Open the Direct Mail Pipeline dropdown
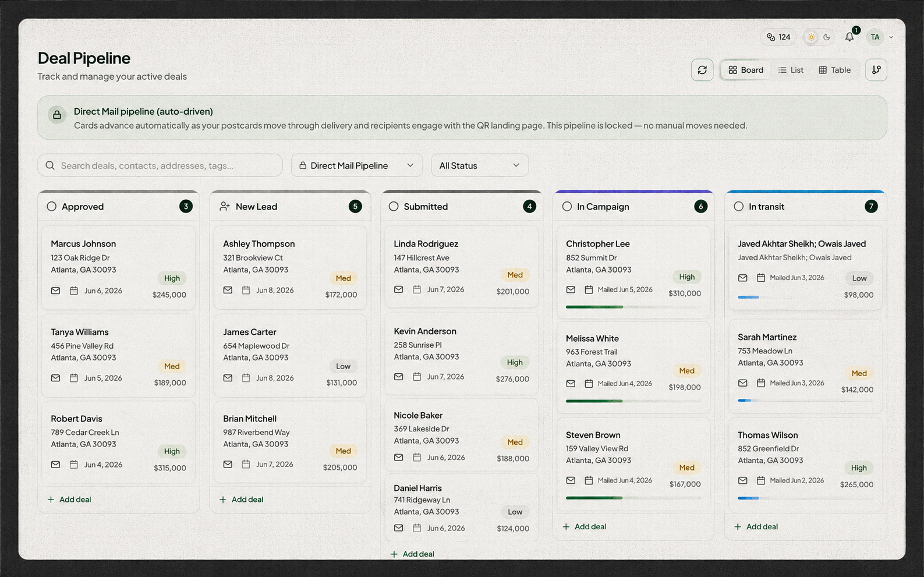The width and height of the screenshot is (924, 577). point(356,165)
